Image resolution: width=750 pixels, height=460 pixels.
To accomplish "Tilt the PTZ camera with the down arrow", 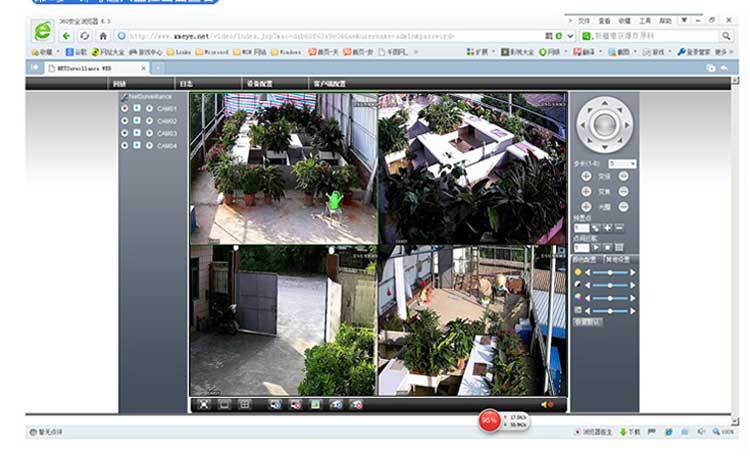I will coord(605,147).
